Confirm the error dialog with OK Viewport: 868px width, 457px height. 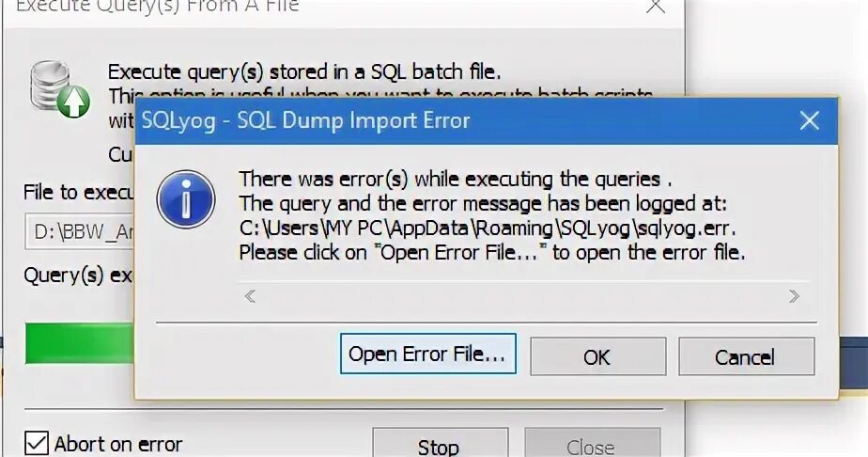click(597, 356)
